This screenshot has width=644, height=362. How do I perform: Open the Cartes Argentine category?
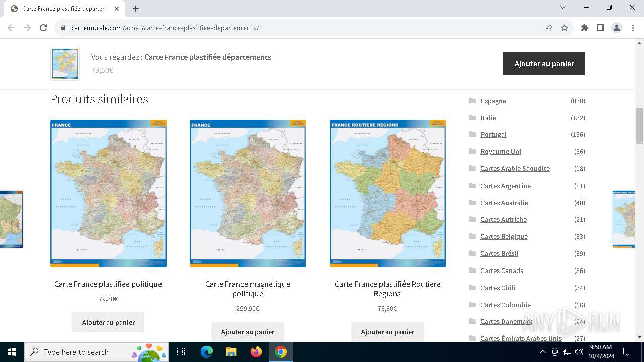pos(506,186)
